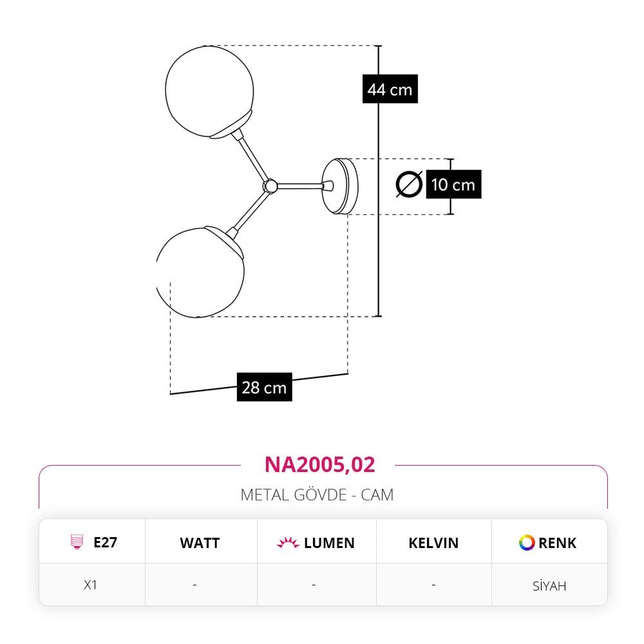Select the 10 cm diameter label
The height and width of the screenshot is (644, 644).
coord(453,184)
